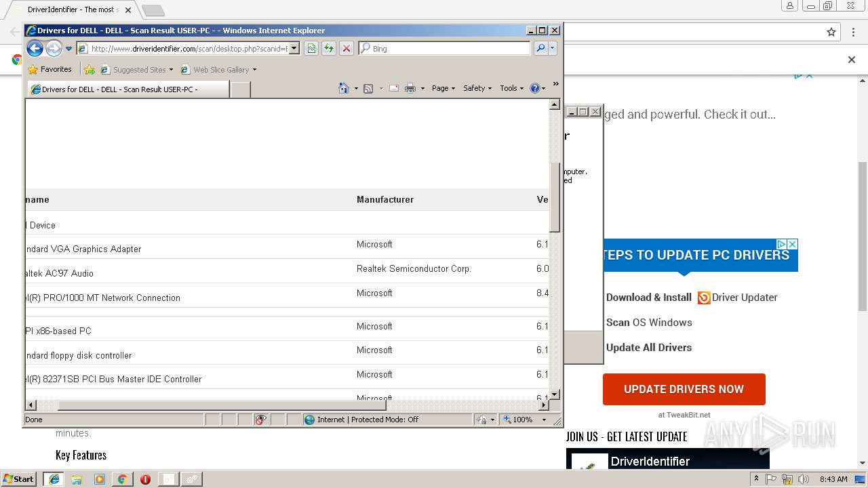The image size is (868, 488).
Task: Click the IE vertical scrollbar down arrow
Action: click(x=554, y=394)
